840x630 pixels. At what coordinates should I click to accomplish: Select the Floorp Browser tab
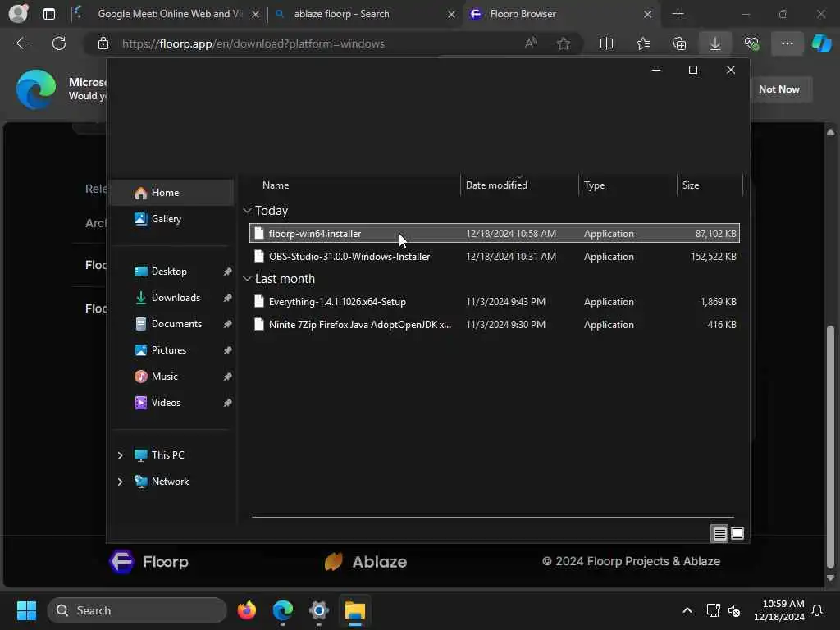pos(561,14)
